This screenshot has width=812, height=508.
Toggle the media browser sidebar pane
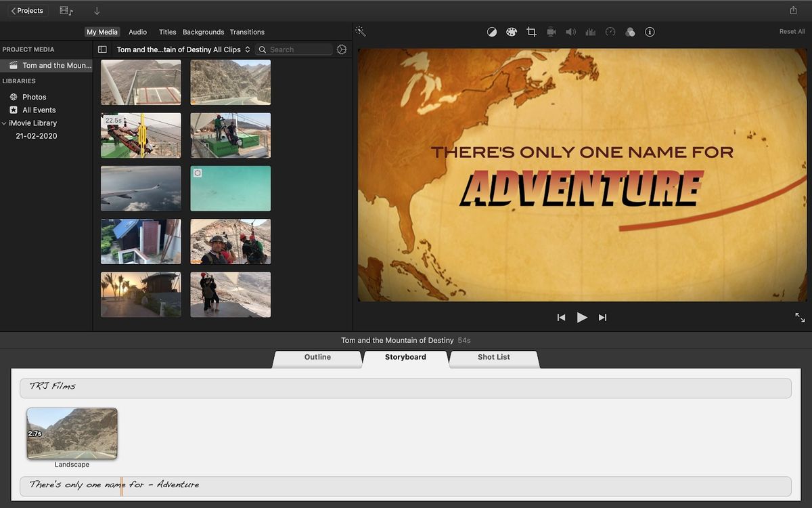pyautogui.click(x=102, y=49)
